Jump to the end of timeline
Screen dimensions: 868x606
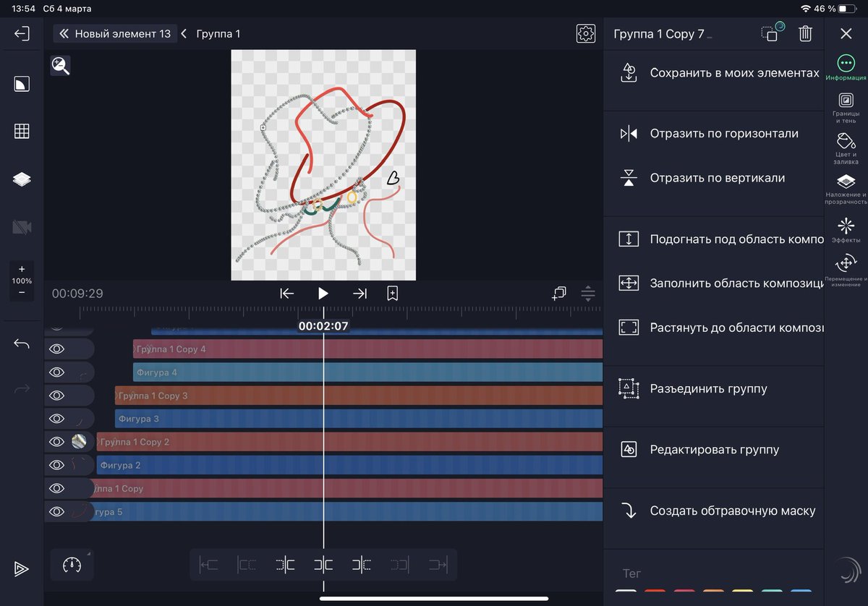pos(359,293)
